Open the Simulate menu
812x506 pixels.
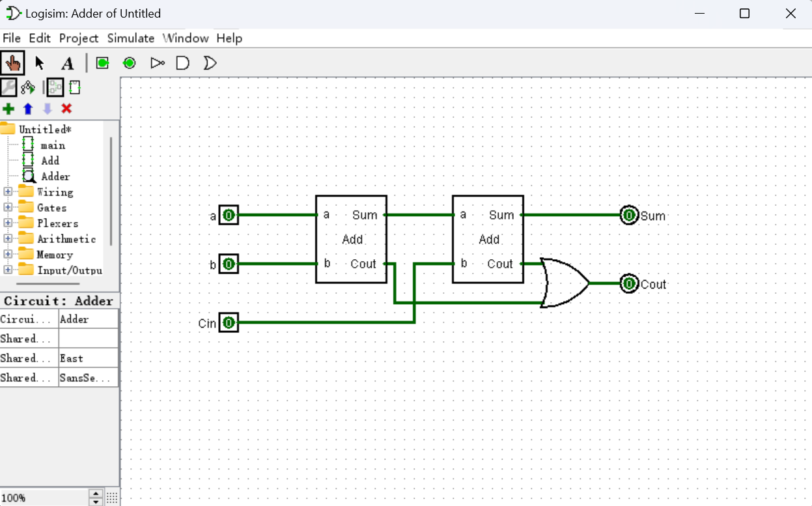pos(131,38)
